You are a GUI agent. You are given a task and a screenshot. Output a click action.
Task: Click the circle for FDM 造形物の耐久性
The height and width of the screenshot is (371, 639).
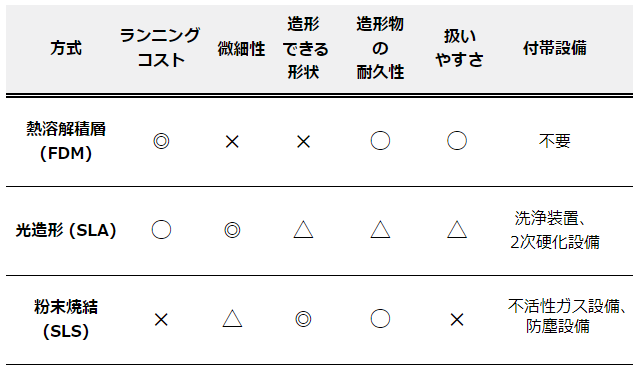click(x=380, y=141)
